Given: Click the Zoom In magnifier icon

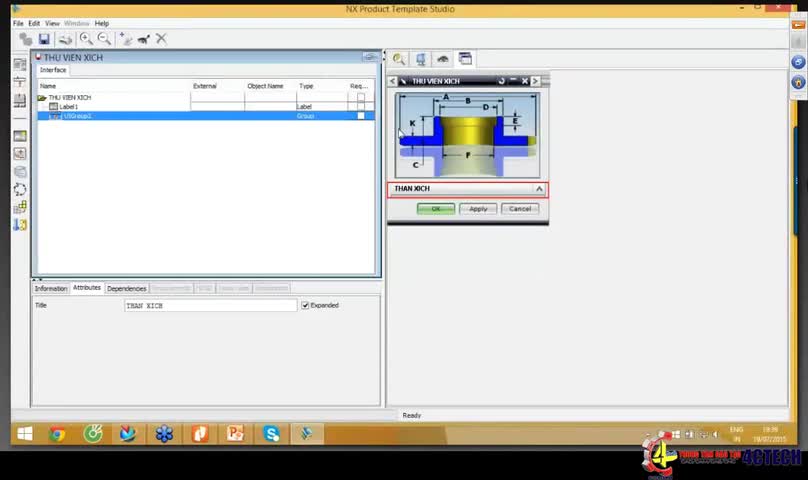Looking at the screenshot, I should [86, 39].
